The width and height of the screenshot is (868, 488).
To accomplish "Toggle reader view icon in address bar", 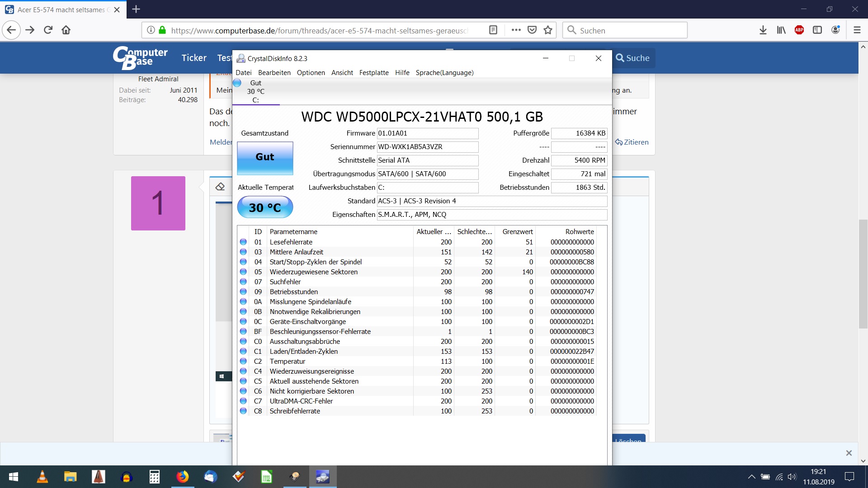I will point(493,30).
